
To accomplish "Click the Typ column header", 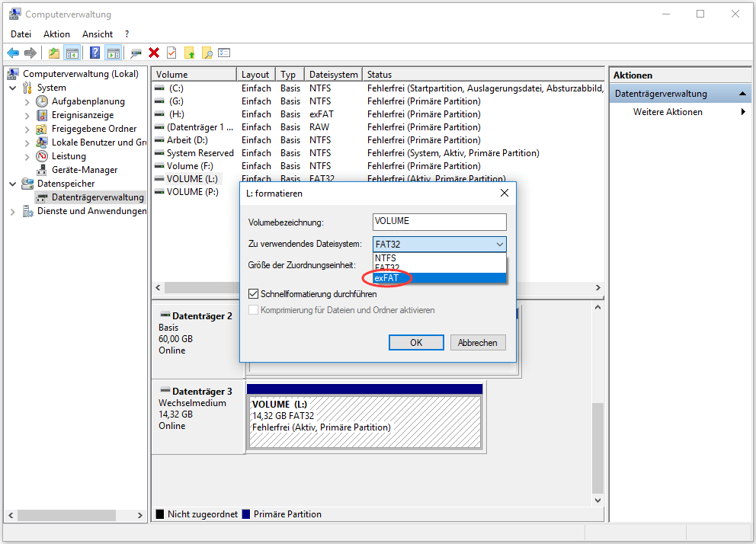I will point(290,74).
